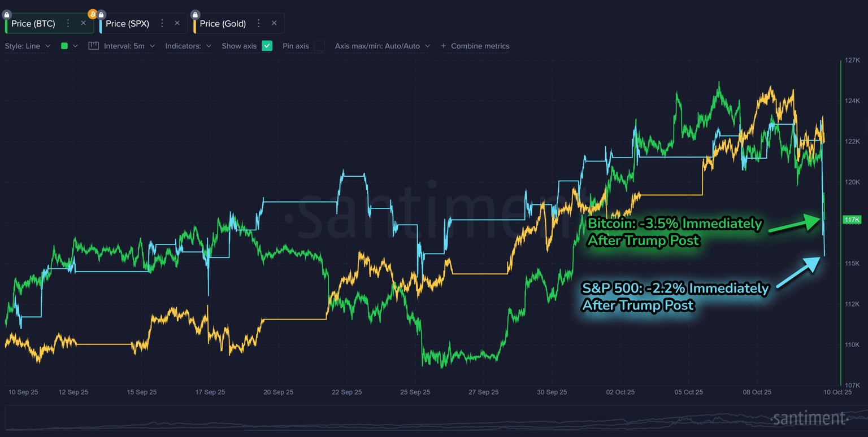Screen dimensions: 868x437
Task: Open the Interval: 5m dropdown
Action: coord(129,46)
